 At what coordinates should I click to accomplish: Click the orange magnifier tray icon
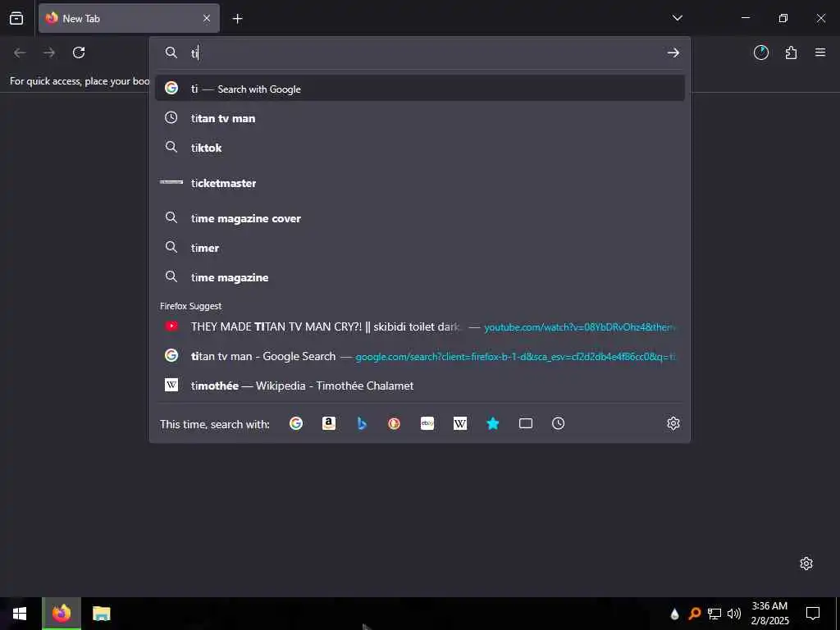point(695,614)
